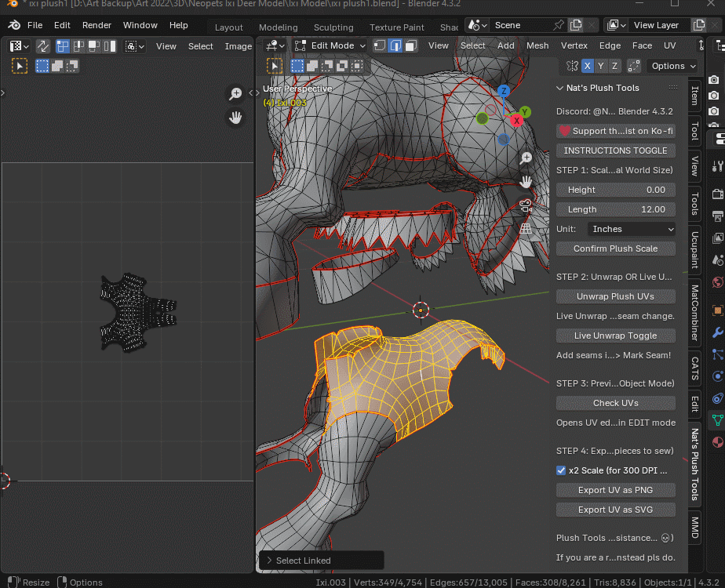Click Export UV as PNG button
The image size is (725, 588).
(x=615, y=490)
